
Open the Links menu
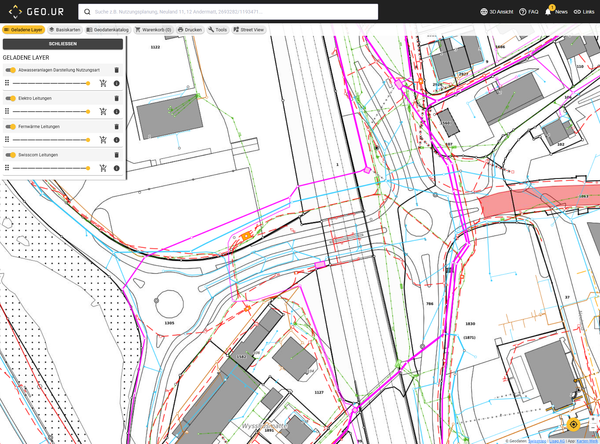(584, 12)
